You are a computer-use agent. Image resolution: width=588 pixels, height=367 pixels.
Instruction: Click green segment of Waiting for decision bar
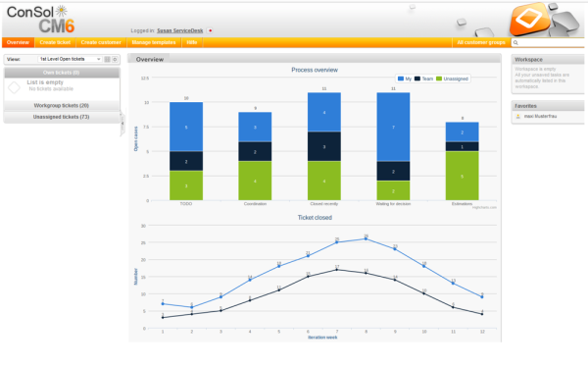(x=393, y=190)
